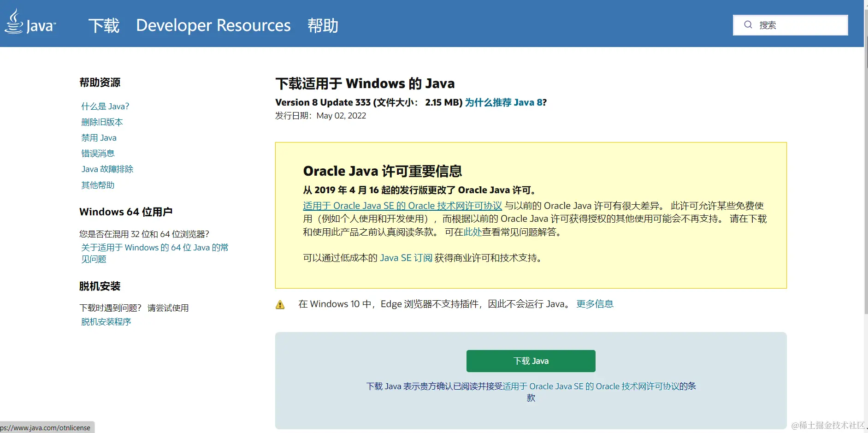Click the yellow warning triangle icon
This screenshot has width=868, height=433.
point(280,305)
